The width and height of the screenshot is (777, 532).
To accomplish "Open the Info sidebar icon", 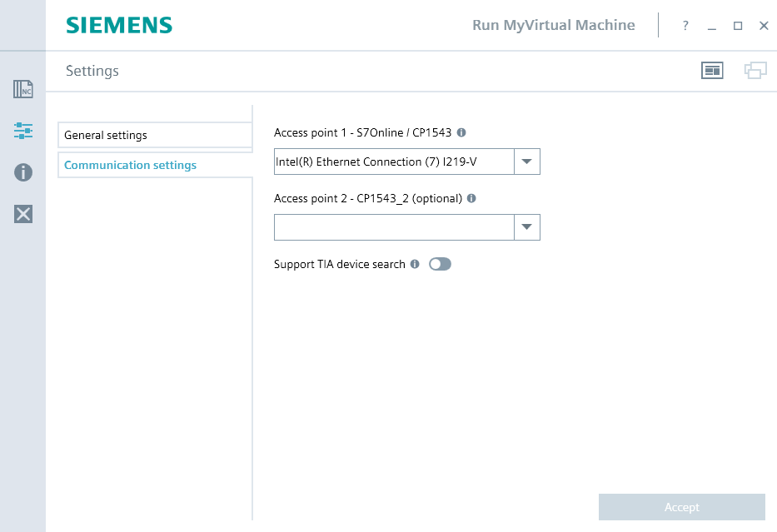I will (x=23, y=172).
